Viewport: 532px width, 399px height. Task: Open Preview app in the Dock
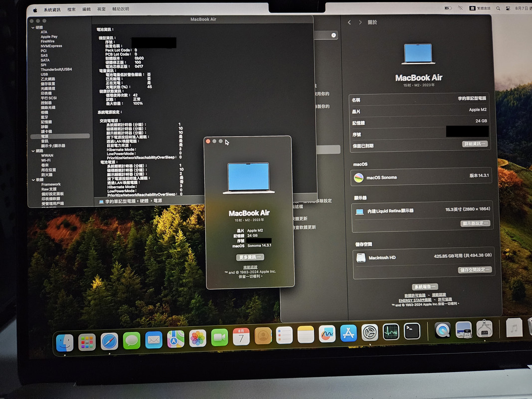[x=464, y=330]
